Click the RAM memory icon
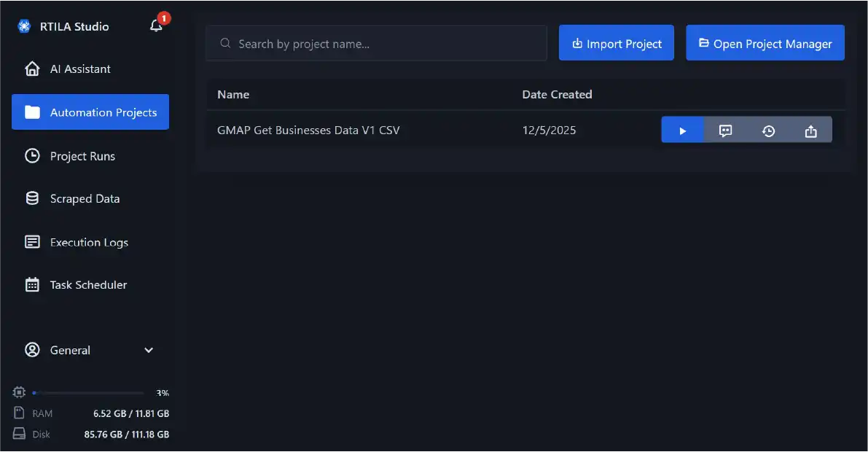The width and height of the screenshot is (868, 452). pos(19,413)
